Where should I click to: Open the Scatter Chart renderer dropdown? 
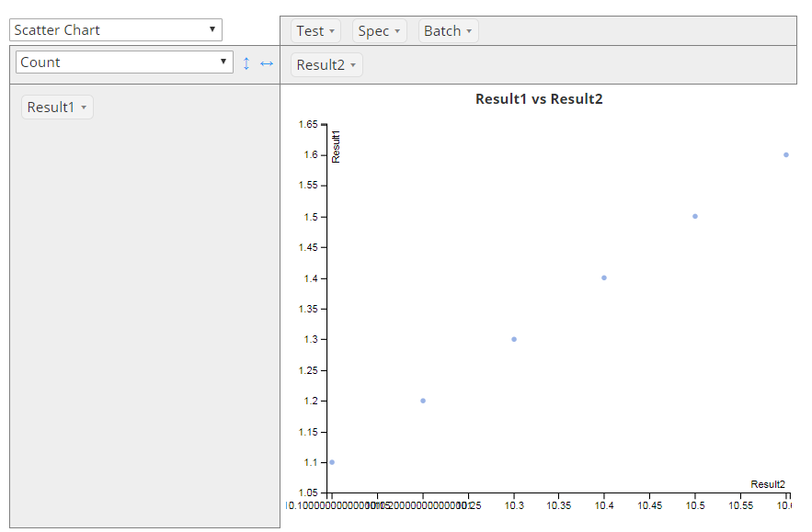[116, 30]
